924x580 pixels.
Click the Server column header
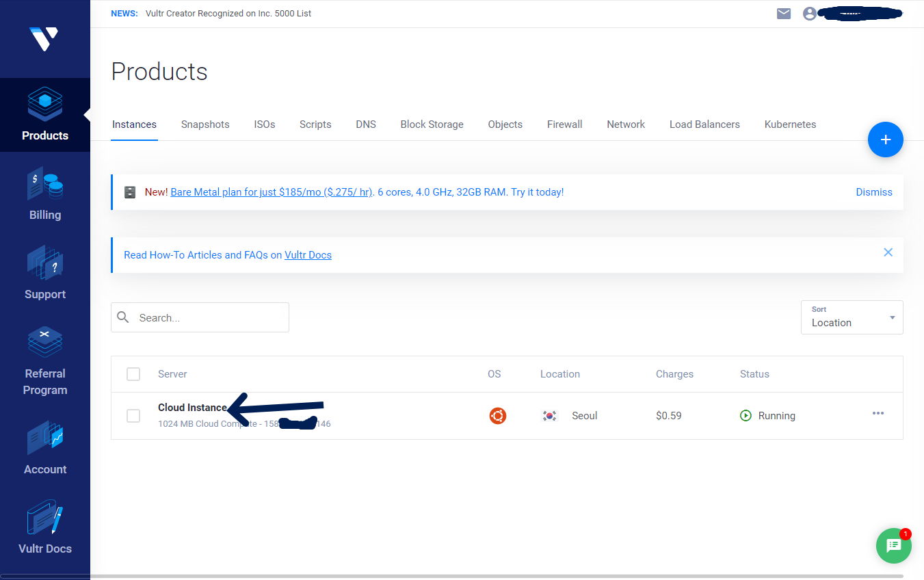[x=172, y=374]
